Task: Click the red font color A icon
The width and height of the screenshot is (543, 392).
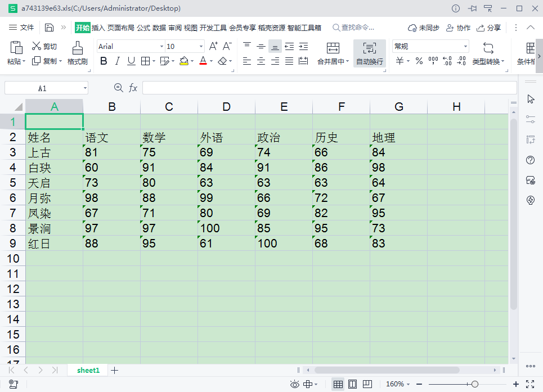Action: 203,61
